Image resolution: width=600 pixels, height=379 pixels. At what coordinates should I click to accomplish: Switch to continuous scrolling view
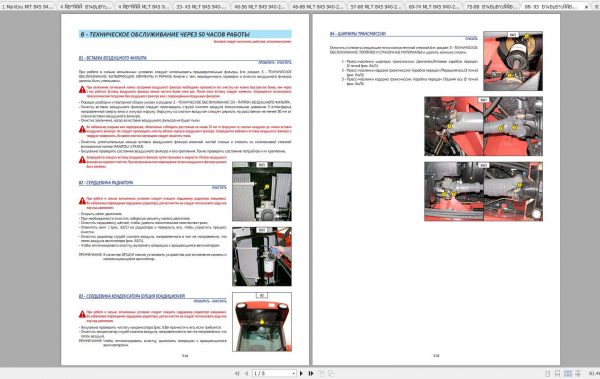558,373
